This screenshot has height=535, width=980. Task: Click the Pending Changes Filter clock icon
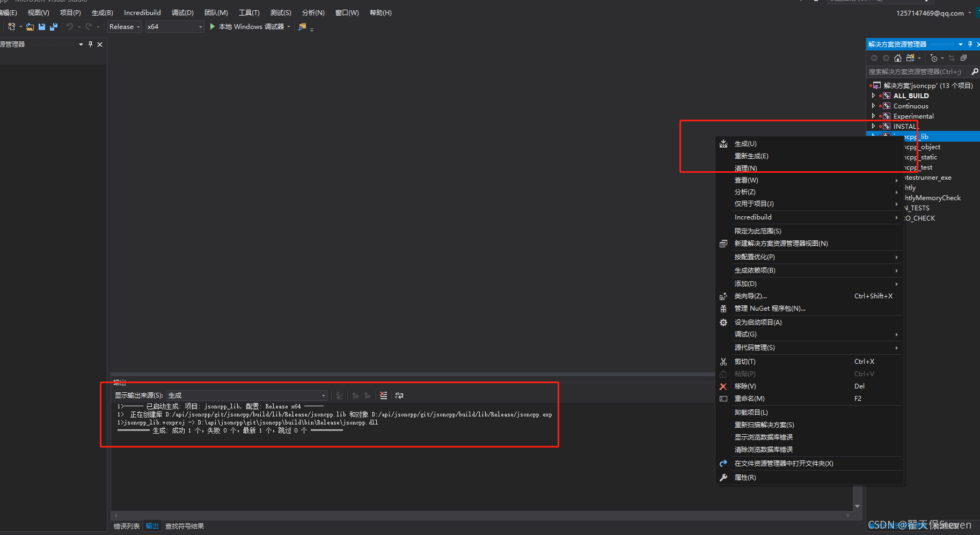[934, 58]
